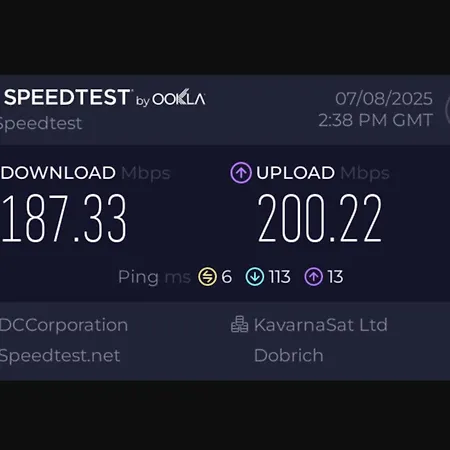Click the purple upload latency icon
This screenshot has width=450, height=450.
[x=314, y=277]
